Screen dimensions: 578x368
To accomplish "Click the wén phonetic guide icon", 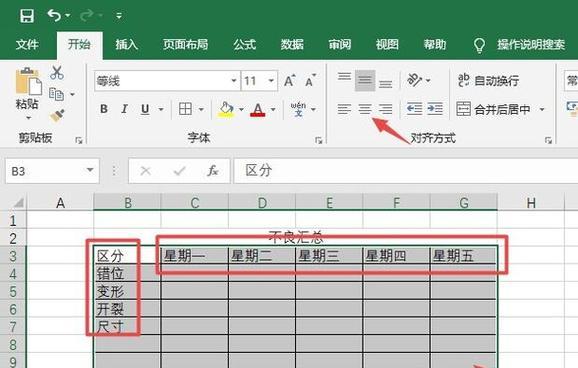I will 298,109.
